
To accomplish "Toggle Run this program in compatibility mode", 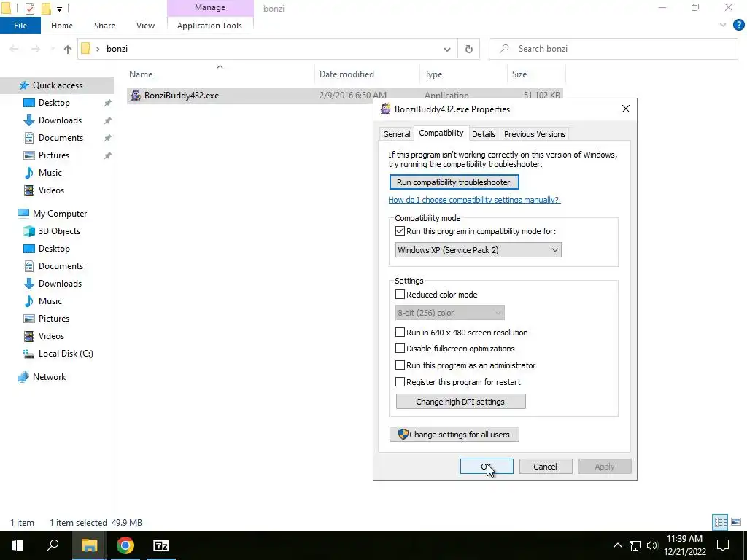I will tap(400, 231).
